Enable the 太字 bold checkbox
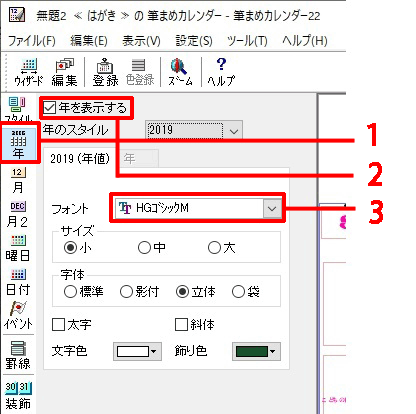This screenshot has height=414, width=416. point(58,324)
